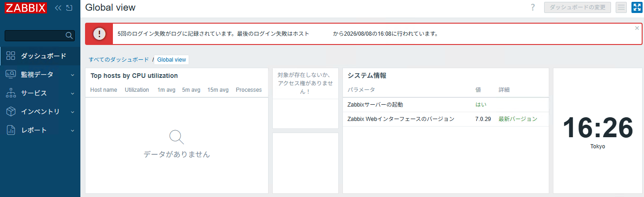Image resolution: width=644 pixels, height=197 pixels.
Task: Toggle kiosk fullscreen mode icon
Action: (637, 7)
